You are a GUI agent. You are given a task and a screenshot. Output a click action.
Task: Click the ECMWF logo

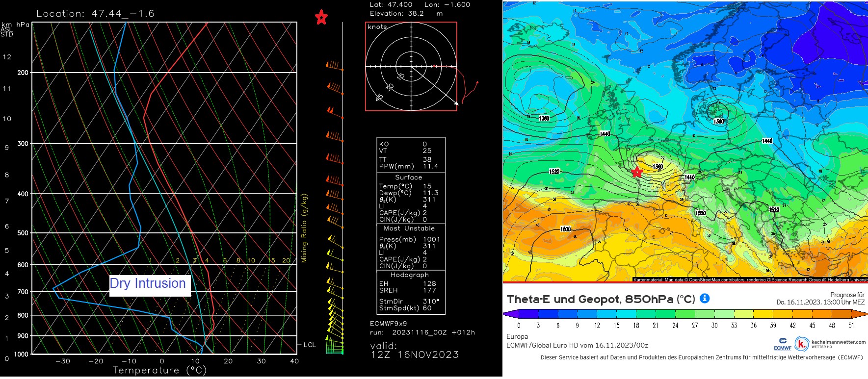coord(783,344)
